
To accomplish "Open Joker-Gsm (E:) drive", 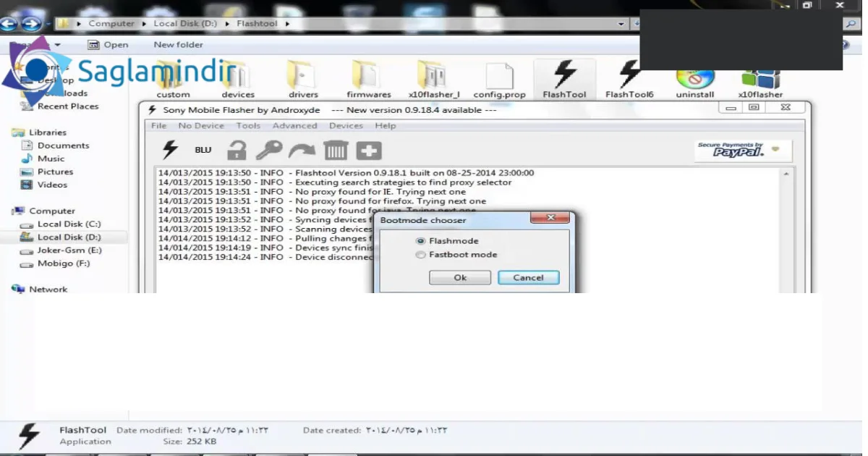I will tap(62, 250).
